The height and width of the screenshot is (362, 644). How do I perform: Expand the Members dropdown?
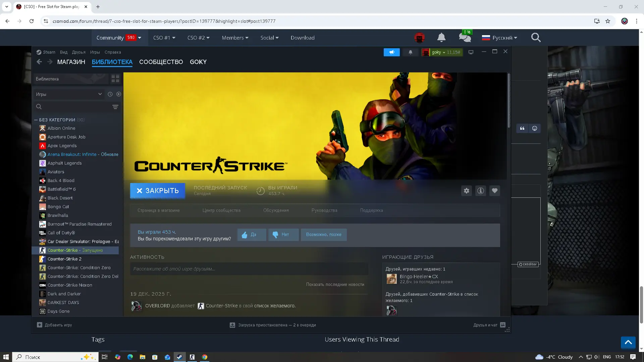pos(235,38)
